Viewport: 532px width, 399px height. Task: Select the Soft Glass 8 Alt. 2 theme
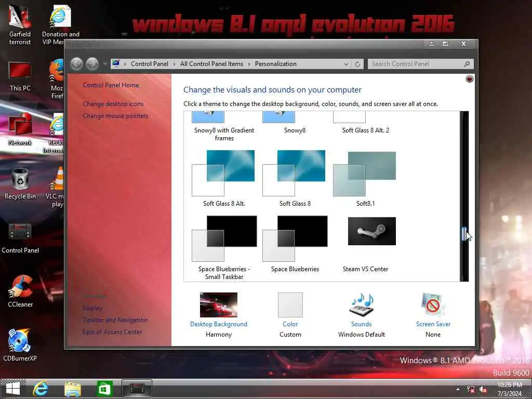click(x=365, y=123)
